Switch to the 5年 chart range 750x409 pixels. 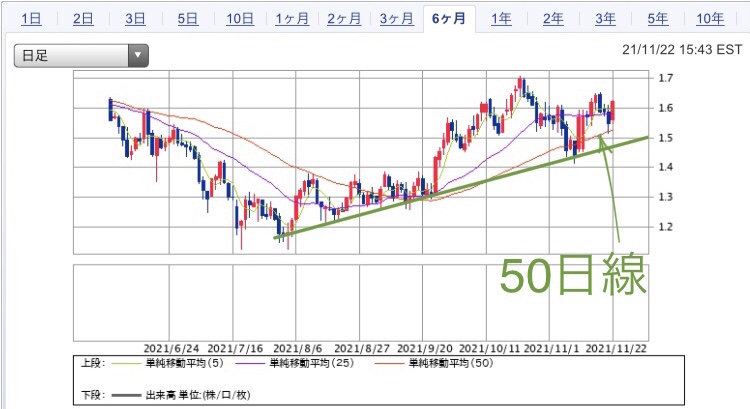[x=658, y=19]
